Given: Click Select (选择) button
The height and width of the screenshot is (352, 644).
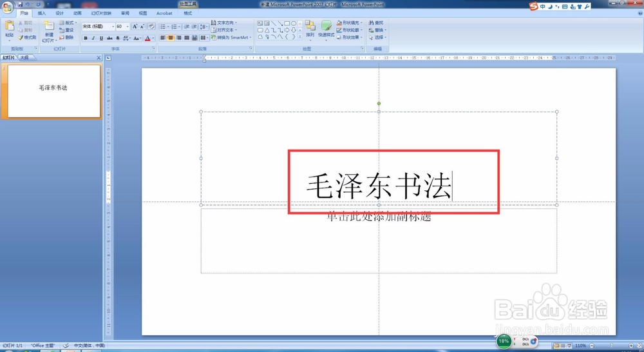Looking at the screenshot, I should pyautogui.click(x=377, y=37).
